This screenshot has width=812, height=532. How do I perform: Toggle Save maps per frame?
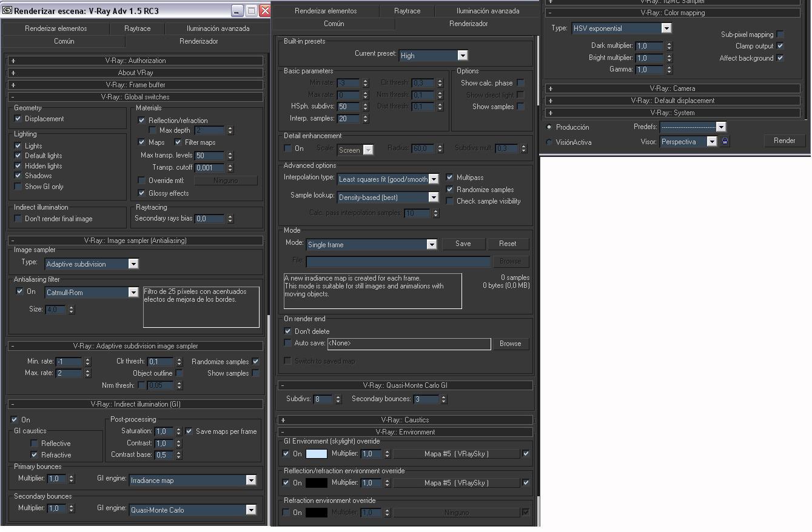[x=189, y=431]
